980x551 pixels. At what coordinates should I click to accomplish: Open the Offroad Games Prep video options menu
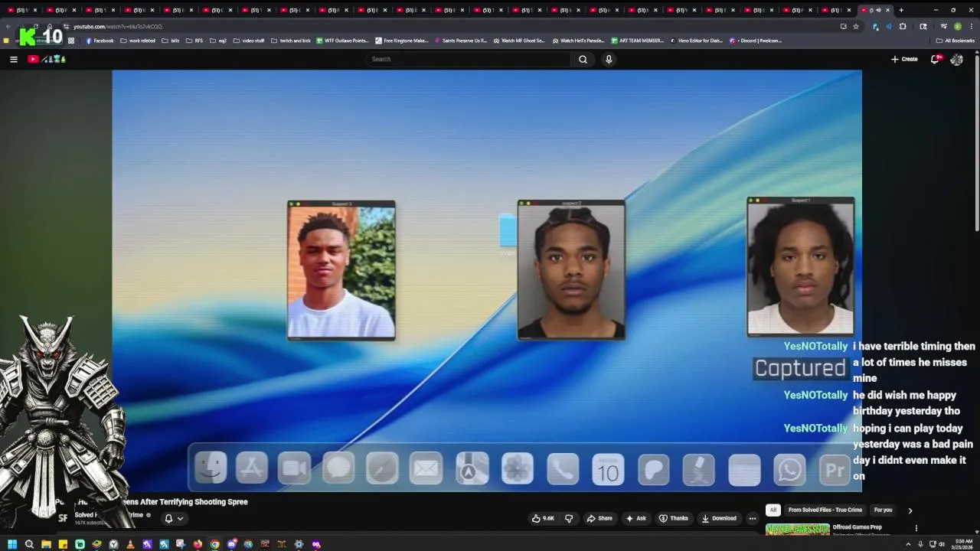click(x=916, y=528)
